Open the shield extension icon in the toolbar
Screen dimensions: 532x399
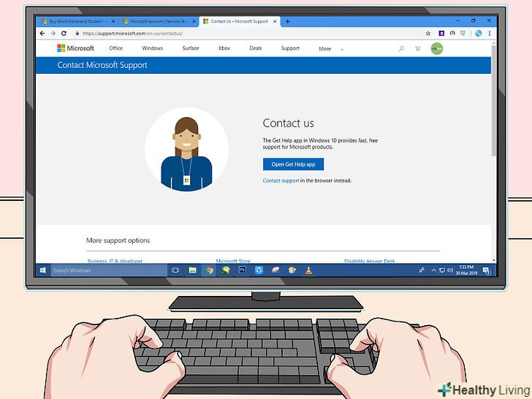click(x=463, y=34)
